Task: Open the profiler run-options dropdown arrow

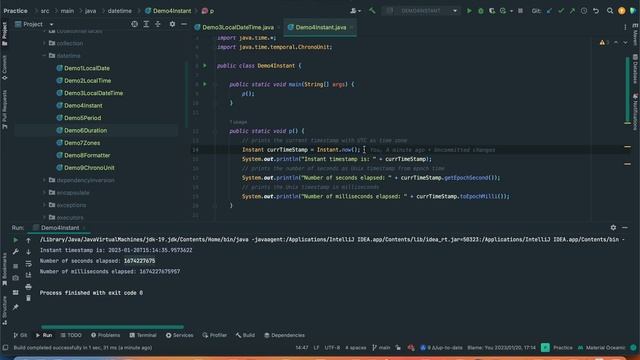Action: 511,11
